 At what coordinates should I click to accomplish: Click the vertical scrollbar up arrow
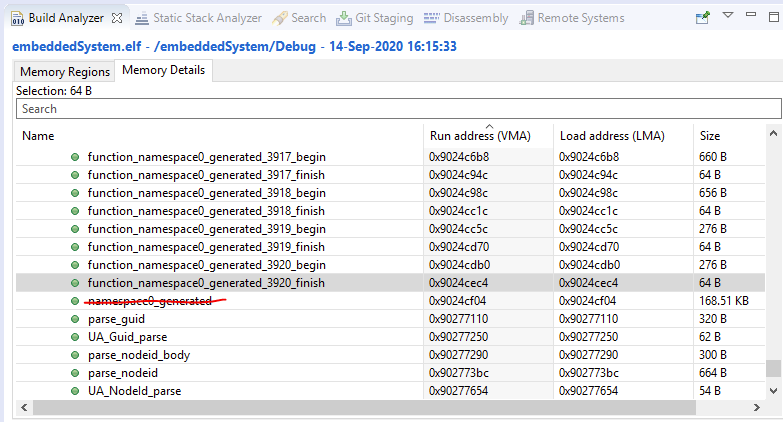(x=774, y=133)
